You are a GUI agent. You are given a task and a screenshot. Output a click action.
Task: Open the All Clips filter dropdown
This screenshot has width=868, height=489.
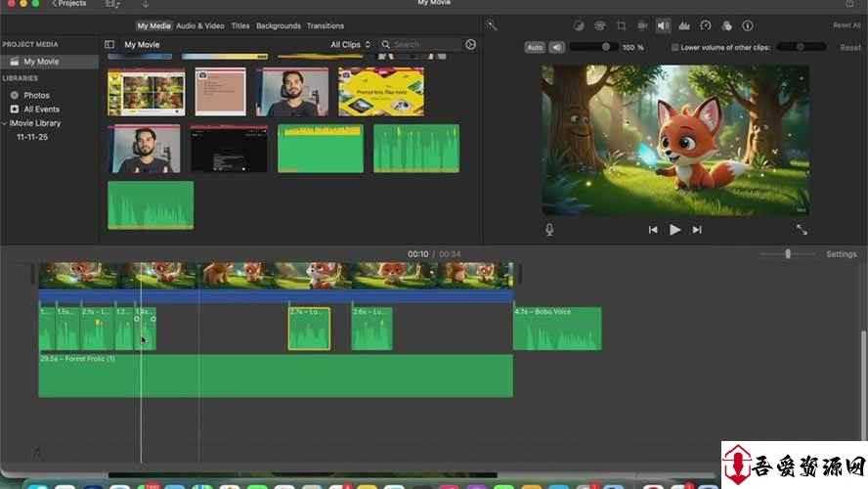(350, 45)
